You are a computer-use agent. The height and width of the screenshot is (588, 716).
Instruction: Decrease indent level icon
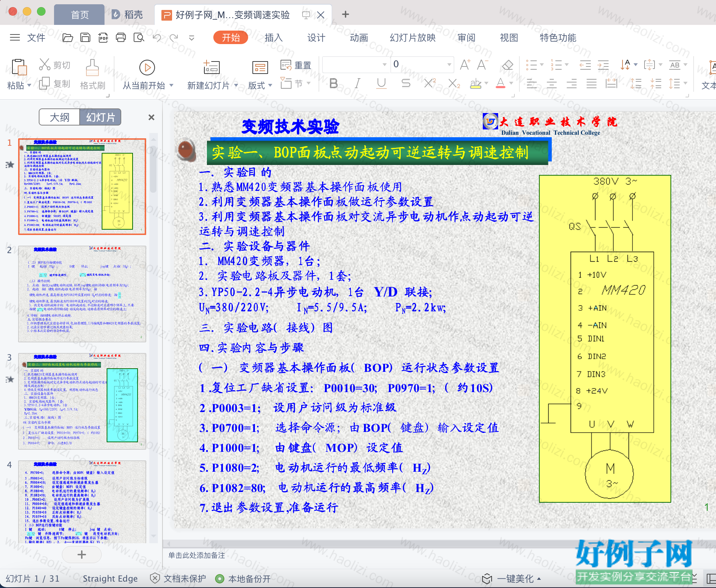coord(585,65)
